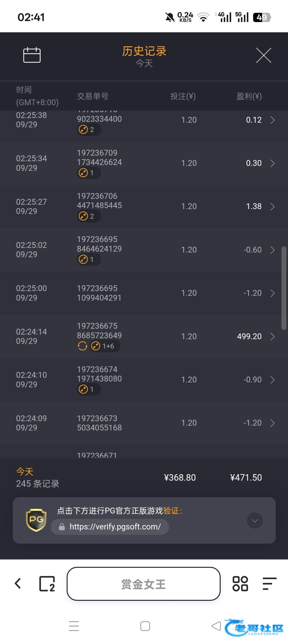The width and height of the screenshot is (288, 644).
Task: Collapse the PG verification banner
Action: 254,521
